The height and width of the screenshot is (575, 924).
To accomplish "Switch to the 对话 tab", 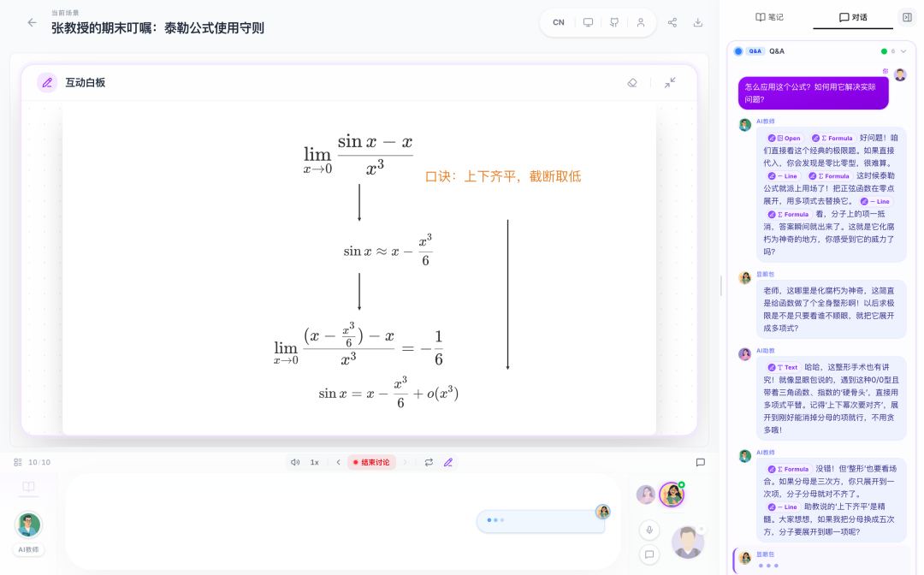I will click(x=853, y=17).
